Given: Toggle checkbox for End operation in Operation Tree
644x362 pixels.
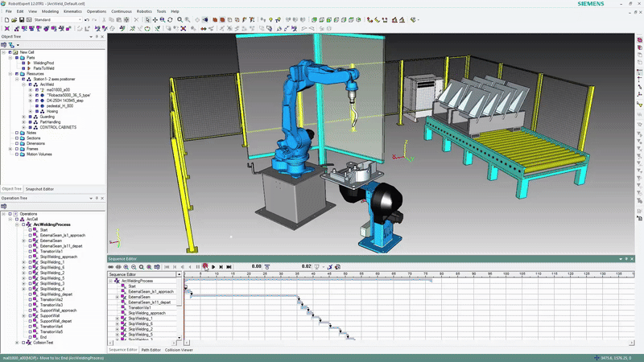Looking at the screenshot, I should (x=30, y=337).
